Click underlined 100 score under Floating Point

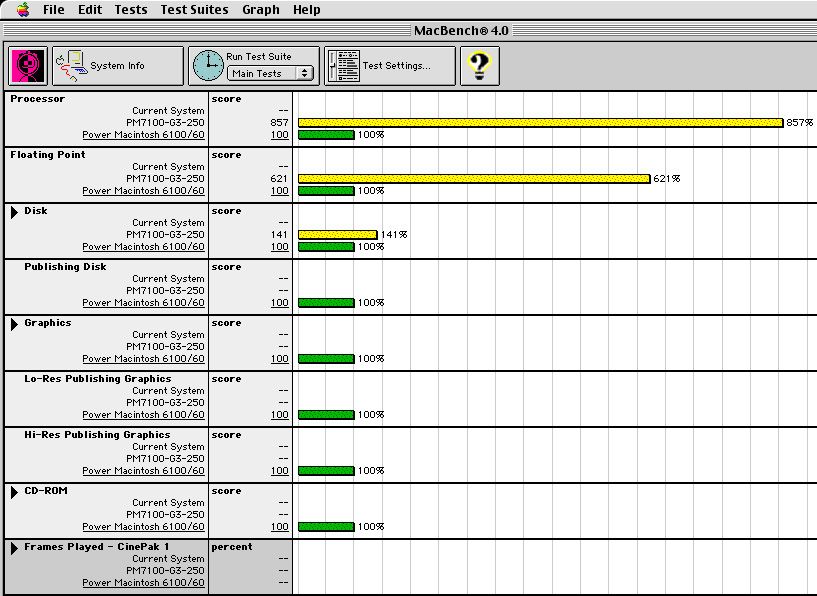279,191
